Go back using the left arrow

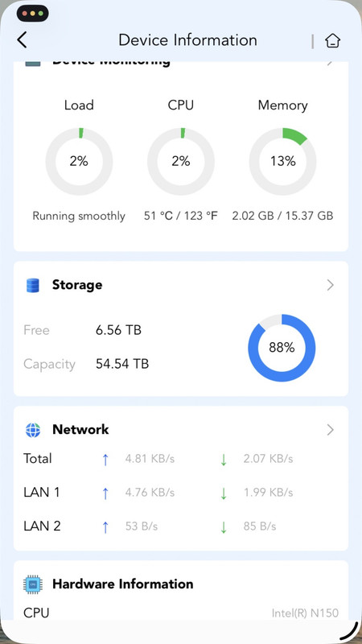click(22, 40)
